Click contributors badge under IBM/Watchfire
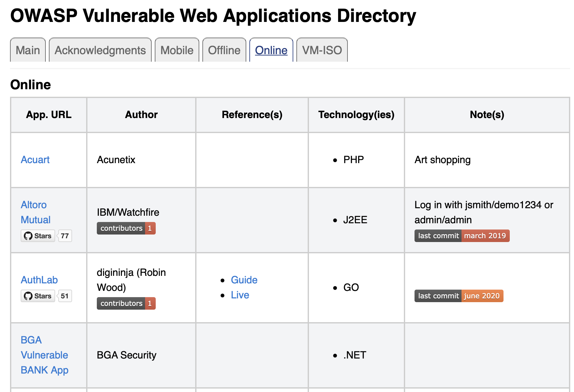Viewport: 574px width, 392px height. click(126, 228)
